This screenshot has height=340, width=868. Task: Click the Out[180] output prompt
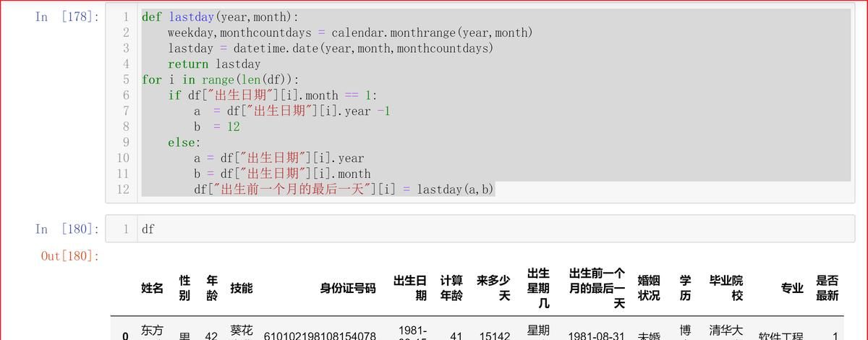pos(70,255)
